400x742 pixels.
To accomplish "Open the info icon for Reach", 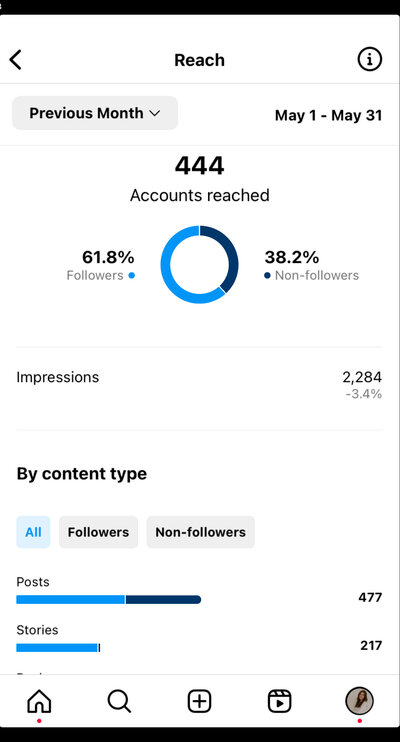I will (x=369, y=60).
